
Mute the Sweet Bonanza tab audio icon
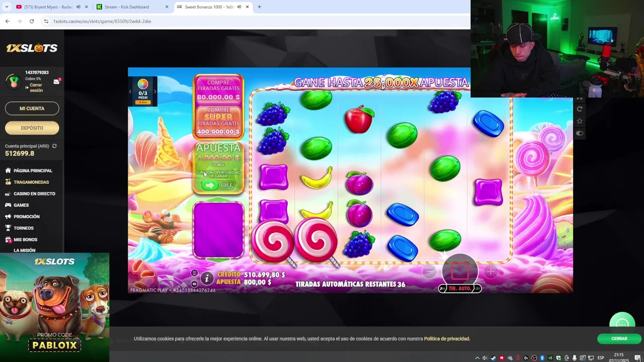click(x=239, y=7)
